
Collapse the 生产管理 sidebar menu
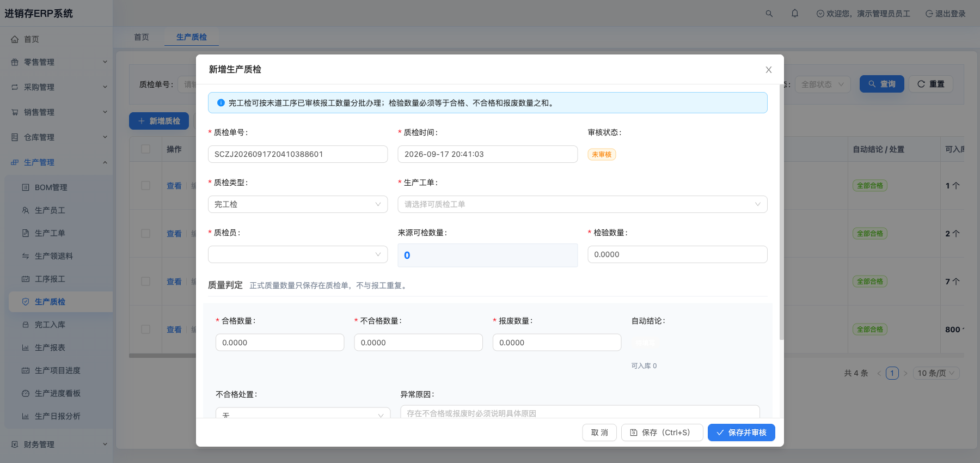[x=56, y=162]
